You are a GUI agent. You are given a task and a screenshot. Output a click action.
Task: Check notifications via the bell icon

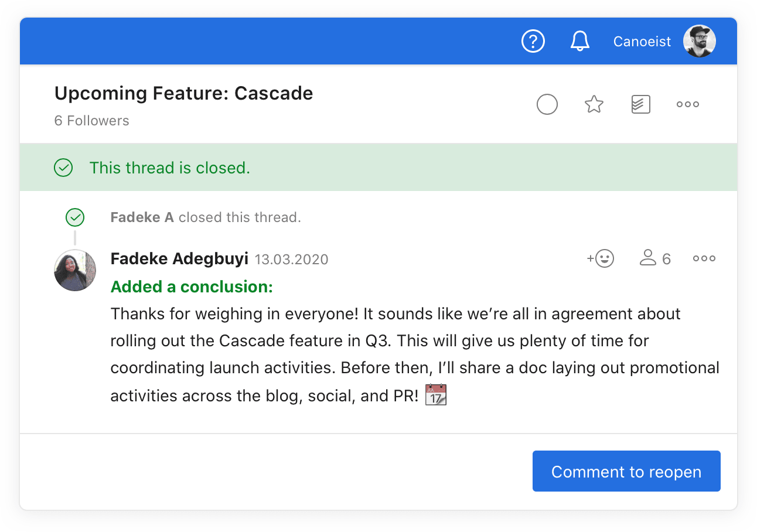click(x=579, y=41)
